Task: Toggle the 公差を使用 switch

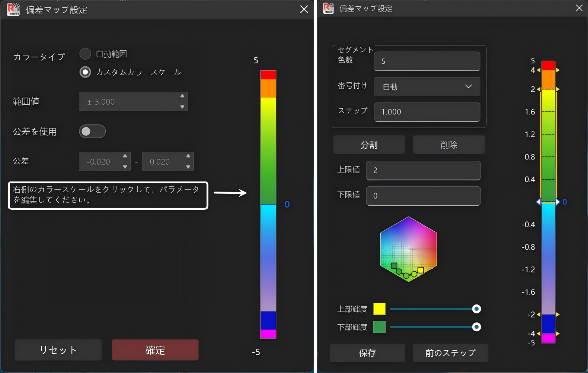Action: 92,131
